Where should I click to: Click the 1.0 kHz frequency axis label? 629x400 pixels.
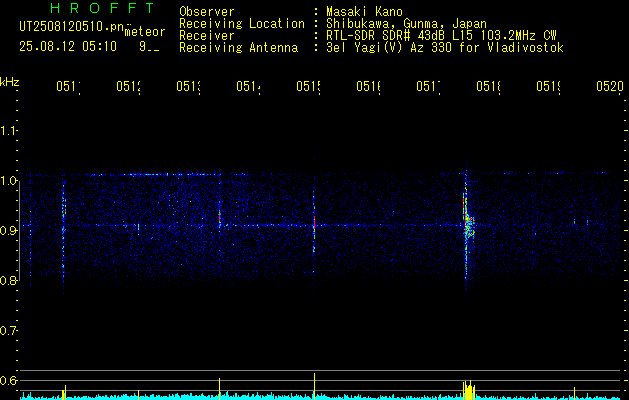[9, 181]
